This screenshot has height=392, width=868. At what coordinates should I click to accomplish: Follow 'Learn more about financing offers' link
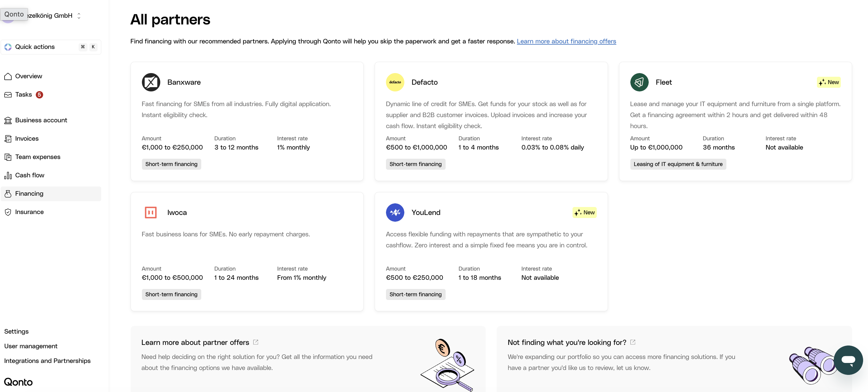(x=566, y=41)
